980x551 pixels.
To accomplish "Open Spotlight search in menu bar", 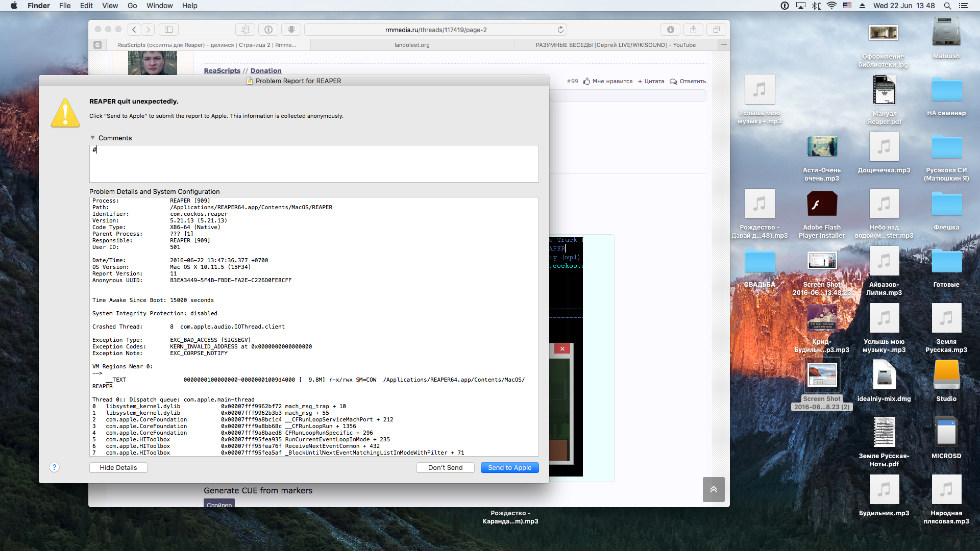I will pyautogui.click(x=947, y=6).
